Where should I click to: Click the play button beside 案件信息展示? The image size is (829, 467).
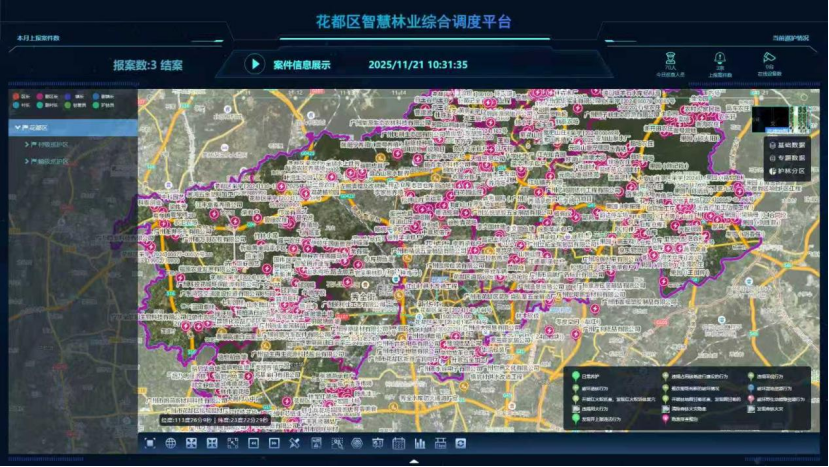(x=255, y=64)
